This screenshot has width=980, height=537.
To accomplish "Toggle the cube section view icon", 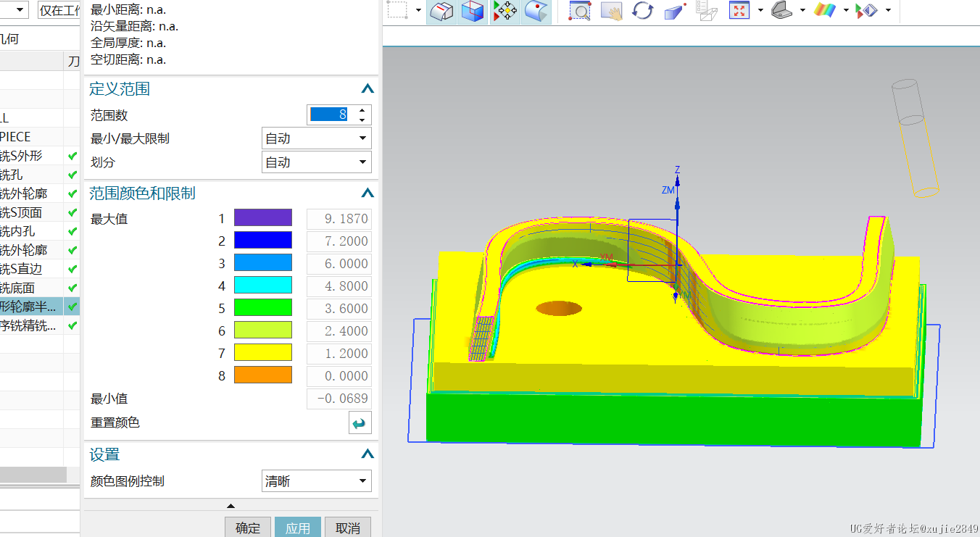I will (473, 11).
